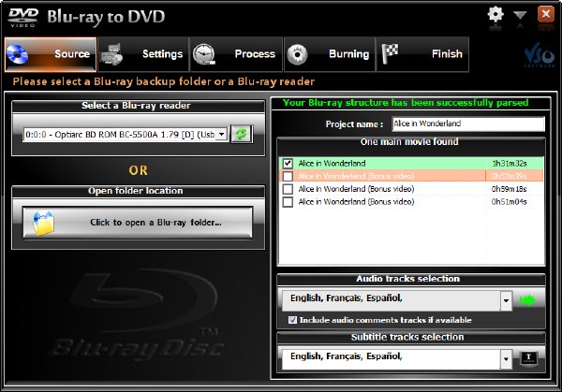Image resolution: width=562 pixels, height=392 pixels.
Task: Check the 0h52m29s bonus video checkbox
Action: point(288,176)
